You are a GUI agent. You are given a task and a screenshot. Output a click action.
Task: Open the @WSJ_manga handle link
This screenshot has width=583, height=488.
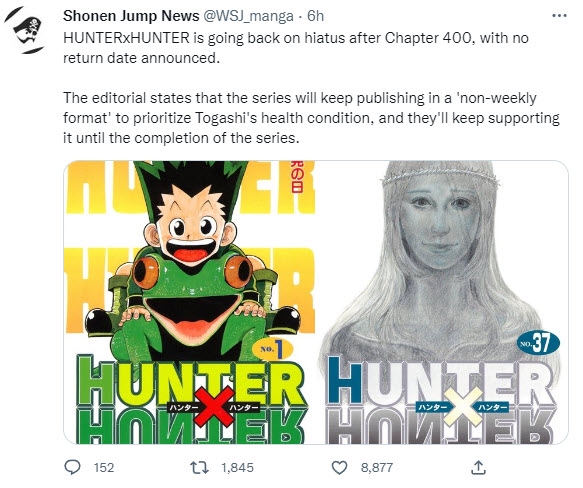pyautogui.click(x=249, y=16)
